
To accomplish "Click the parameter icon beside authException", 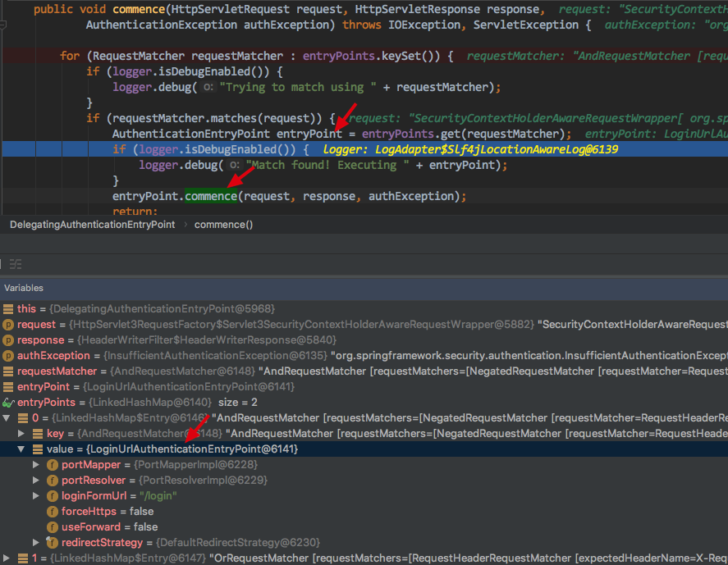I will (x=7, y=355).
